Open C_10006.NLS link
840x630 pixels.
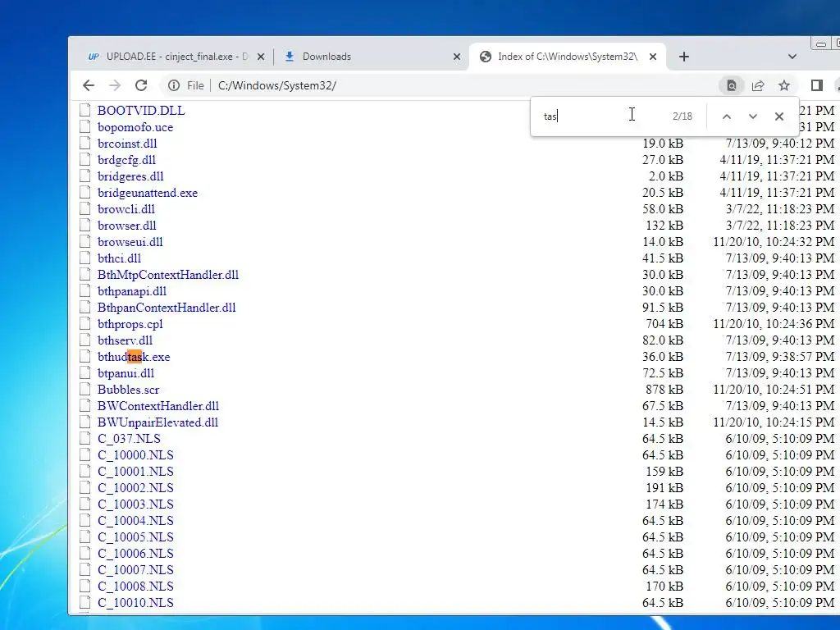135,554
